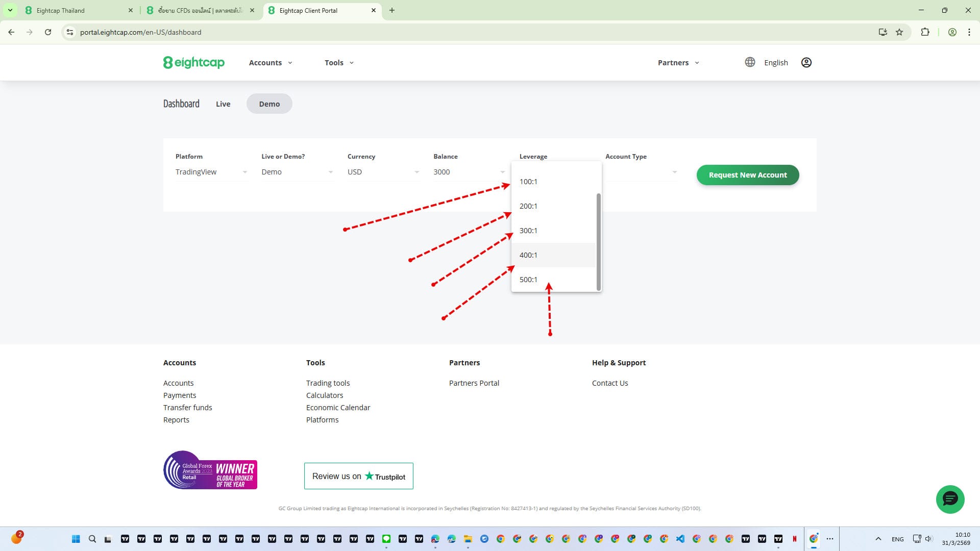The width and height of the screenshot is (980, 551).
Task: Click the globe language icon
Action: coord(749,62)
